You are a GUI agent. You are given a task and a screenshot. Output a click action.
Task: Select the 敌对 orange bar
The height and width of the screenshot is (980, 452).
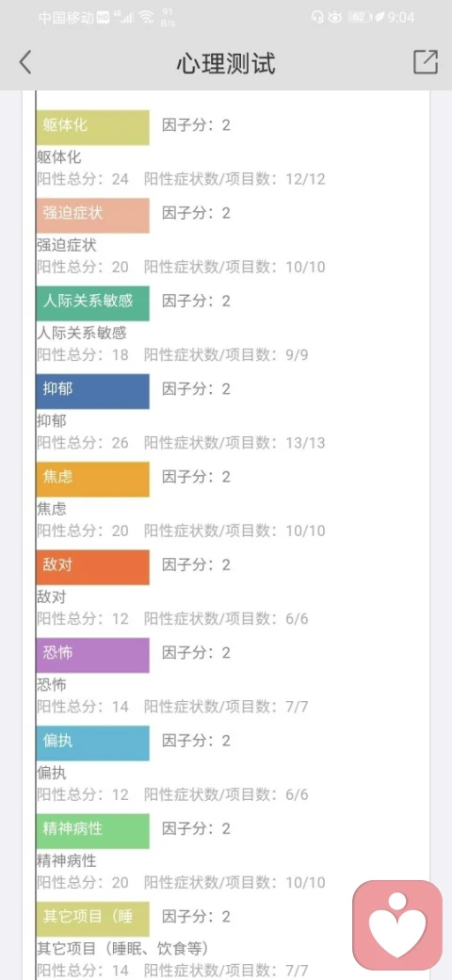click(x=92, y=567)
